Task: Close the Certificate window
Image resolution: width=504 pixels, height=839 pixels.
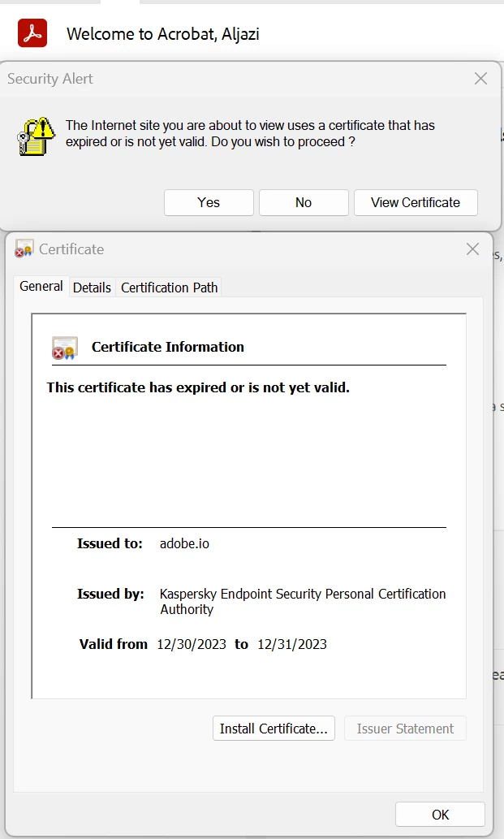Action: coord(472,249)
